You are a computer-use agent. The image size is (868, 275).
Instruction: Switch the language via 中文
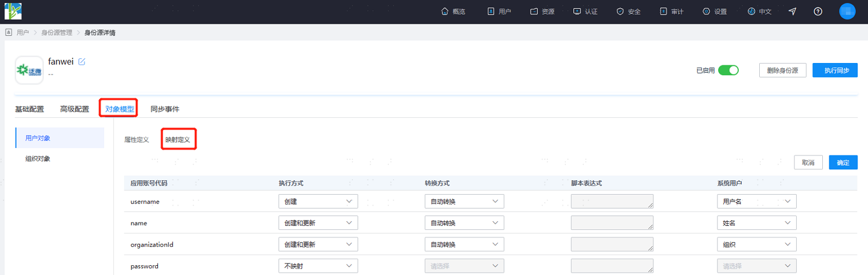(x=759, y=12)
